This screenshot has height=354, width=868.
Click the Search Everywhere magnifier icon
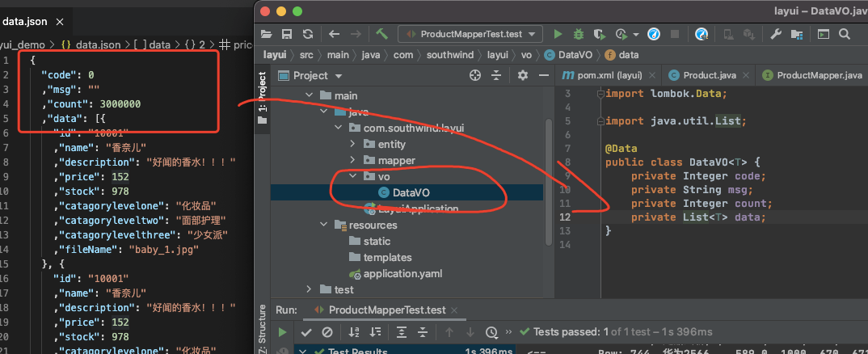tap(845, 34)
